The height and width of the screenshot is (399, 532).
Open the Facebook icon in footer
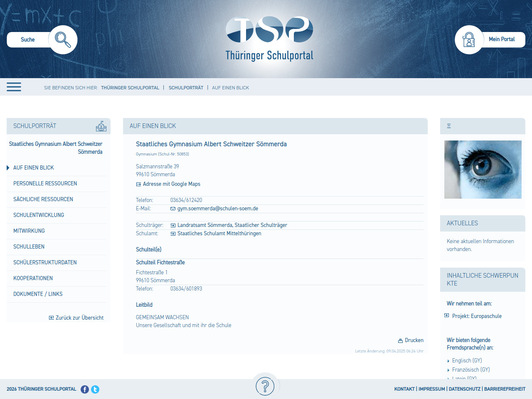[85, 389]
